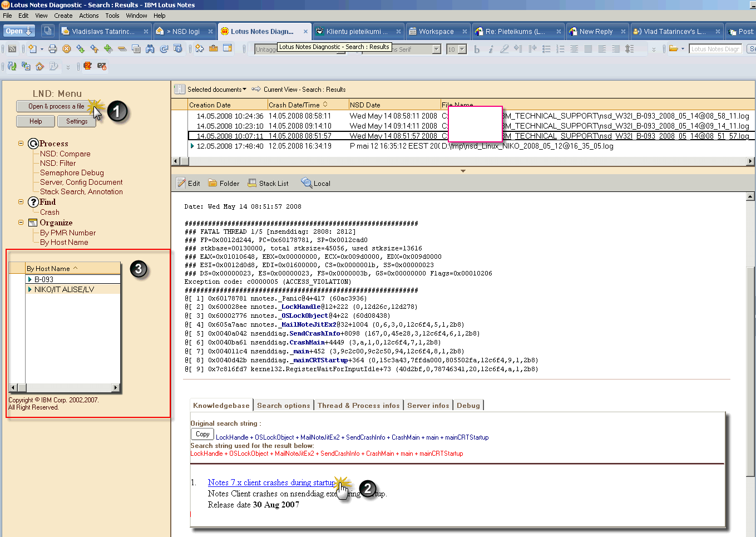Open Stack List from the action bar
This screenshot has height=537, width=756.
click(268, 183)
